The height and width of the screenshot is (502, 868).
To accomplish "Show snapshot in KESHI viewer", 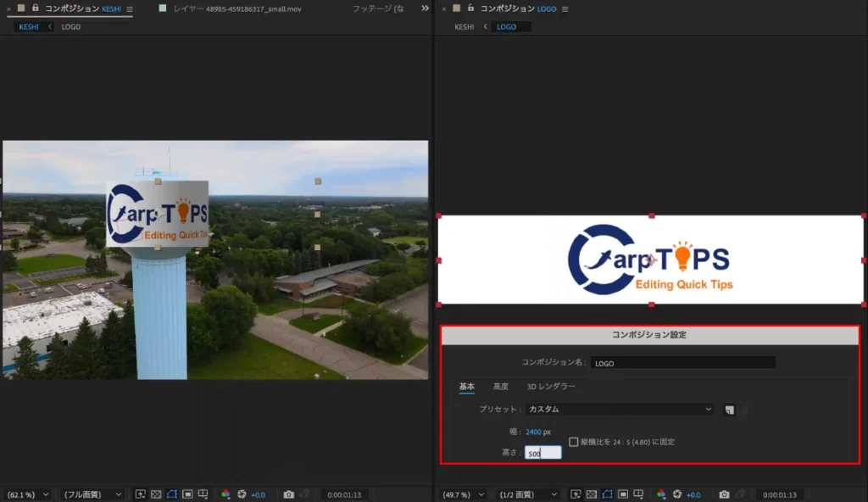I will tap(304, 494).
